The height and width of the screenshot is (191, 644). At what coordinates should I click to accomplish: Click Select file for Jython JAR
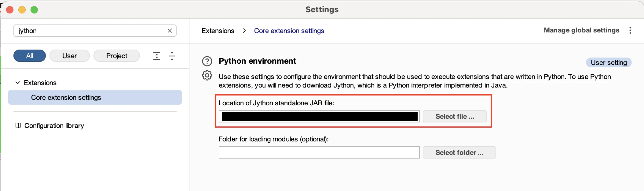pyautogui.click(x=455, y=116)
